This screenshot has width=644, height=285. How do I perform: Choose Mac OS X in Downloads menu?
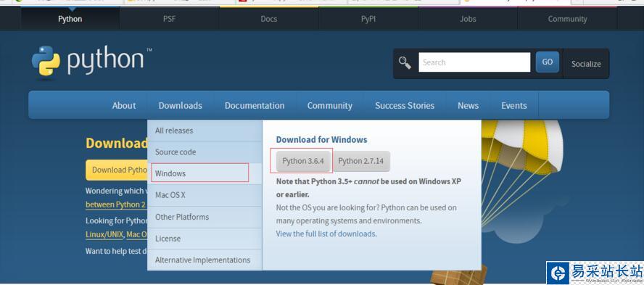205,195
